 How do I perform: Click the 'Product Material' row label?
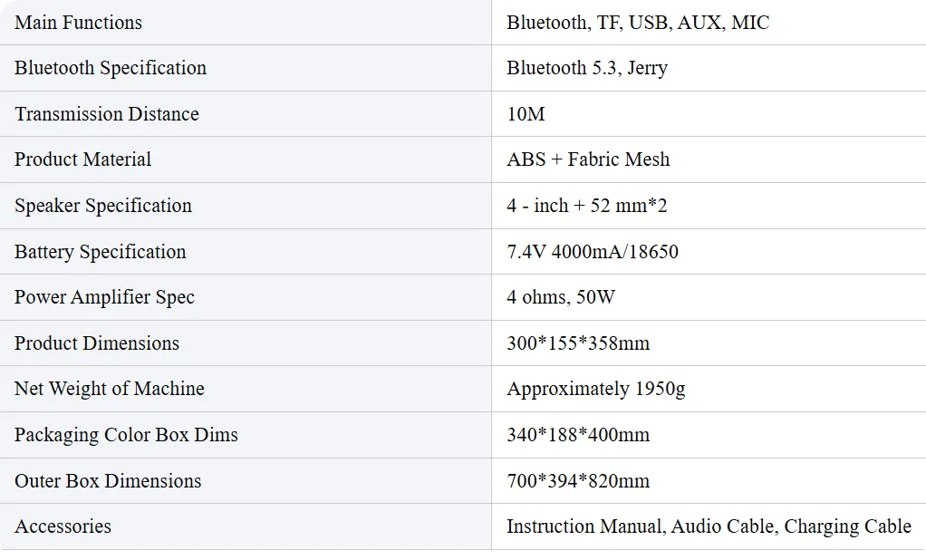pyautogui.click(x=83, y=159)
